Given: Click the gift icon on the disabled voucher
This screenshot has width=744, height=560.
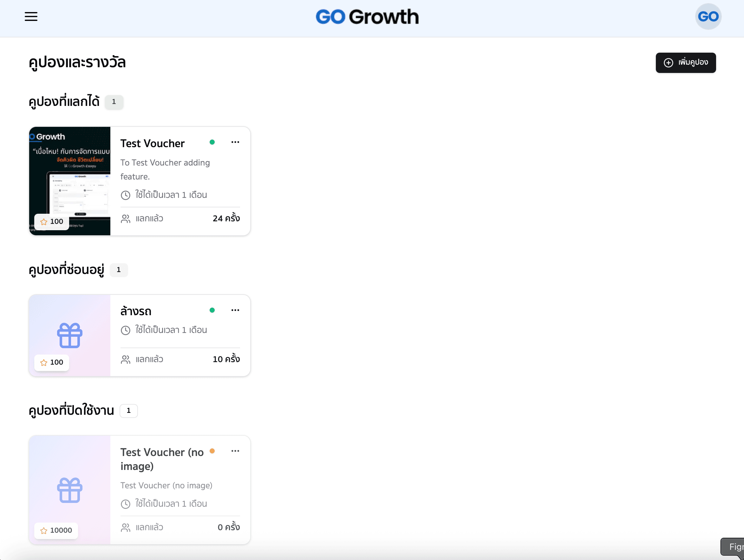Looking at the screenshot, I should pyautogui.click(x=70, y=490).
